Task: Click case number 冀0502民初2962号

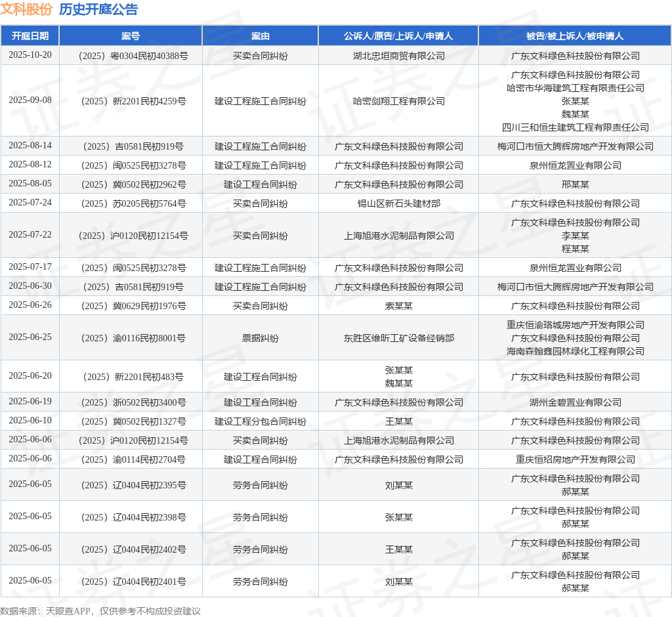Action: tap(133, 184)
